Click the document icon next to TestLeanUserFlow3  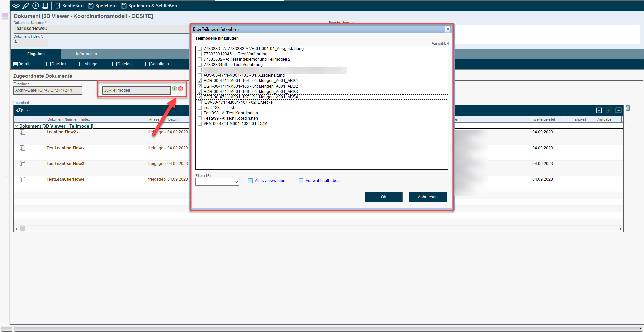coord(23,164)
